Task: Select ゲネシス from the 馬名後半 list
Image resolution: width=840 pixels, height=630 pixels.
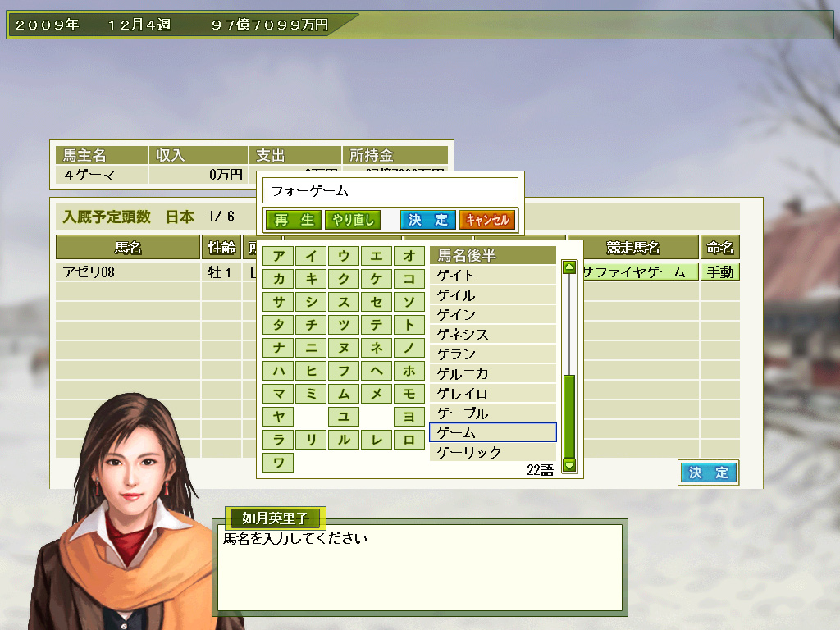Action: 493,335
